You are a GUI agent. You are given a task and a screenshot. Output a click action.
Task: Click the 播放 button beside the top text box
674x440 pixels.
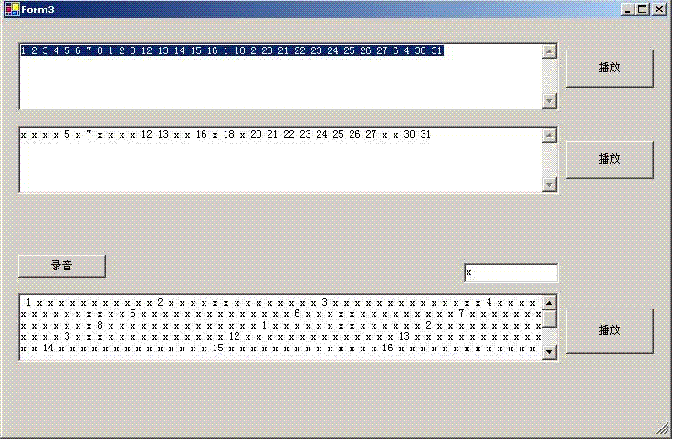(x=610, y=68)
